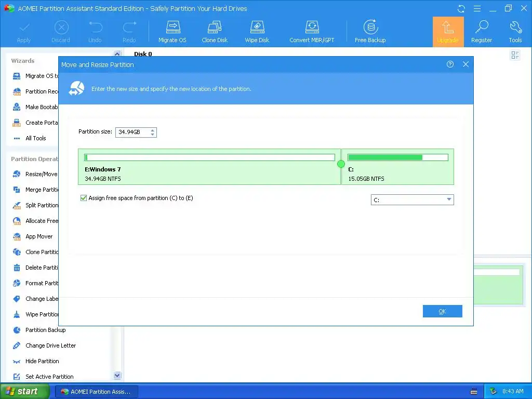Close the Move and Resize Partition dialog
The height and width of the screenshot is (399, 532).
(x=465, y=64)
